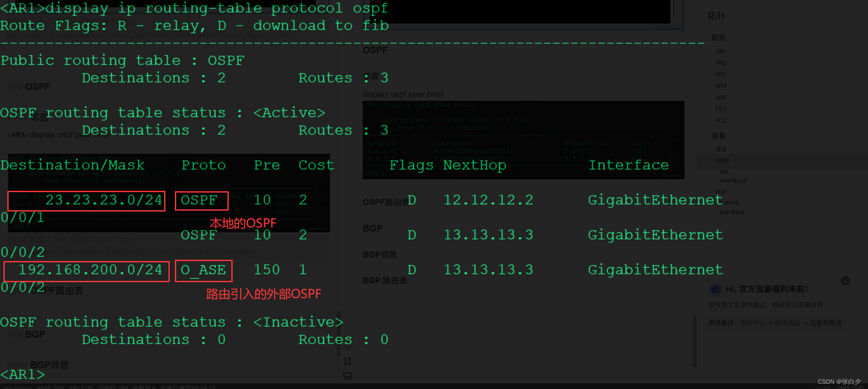The width and height of the screenshot is (868, 389).
Task: Click the O_ASE protocol value
Action: tap(203, 270)
